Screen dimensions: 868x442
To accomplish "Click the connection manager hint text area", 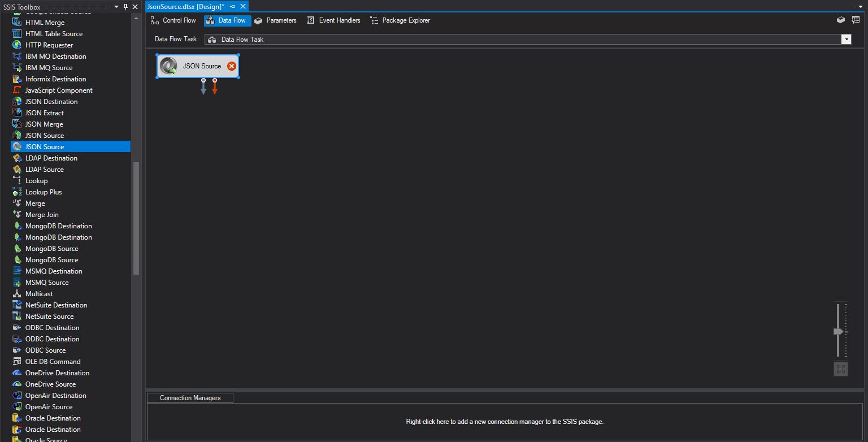I will [x=505, y=422].
